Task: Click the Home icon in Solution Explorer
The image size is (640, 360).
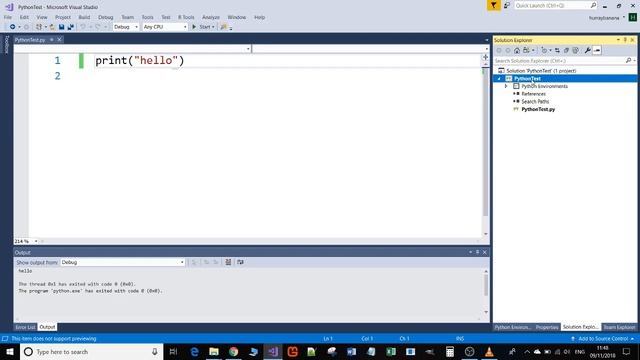Action: coord(517,50)
